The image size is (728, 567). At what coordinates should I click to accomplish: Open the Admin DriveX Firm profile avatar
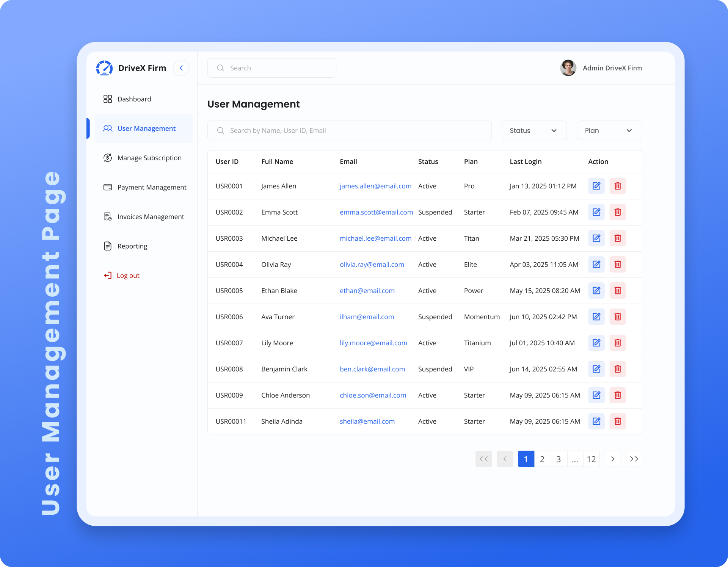point(568,68)
